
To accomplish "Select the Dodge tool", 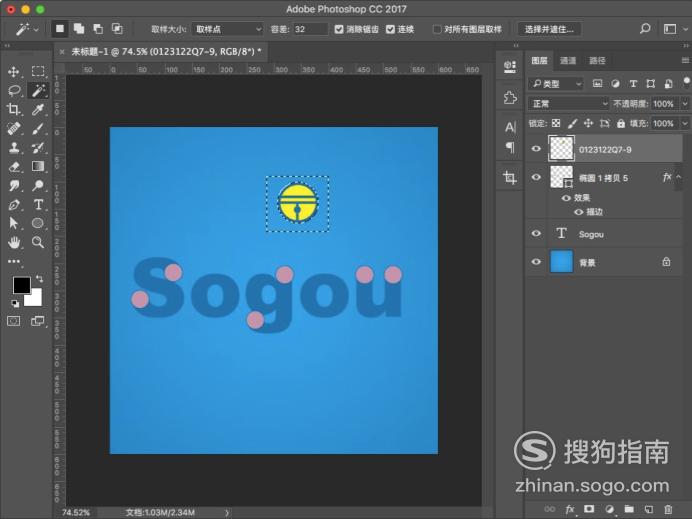I will pyautogui.click(x=38, y=185).
